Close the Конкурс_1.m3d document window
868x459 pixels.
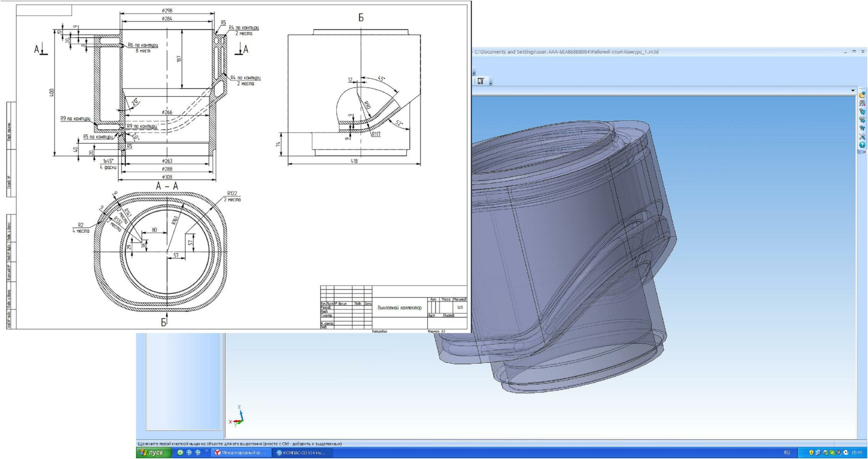pos(863,52)
